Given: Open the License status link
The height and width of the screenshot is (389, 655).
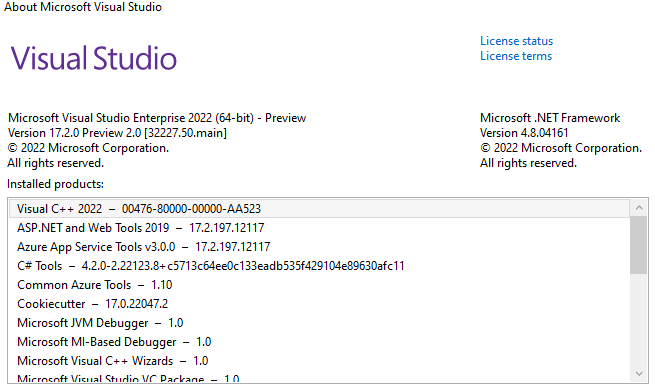Looking at the screenshot, I should [x=516, y=41].
